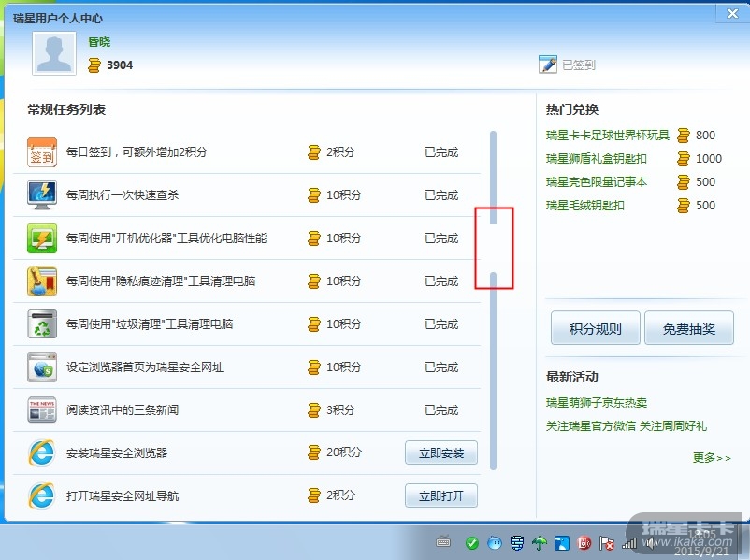Click the 开机优化器 green monitor icon
Screen dimensions: 750x560
coord(42,238)
